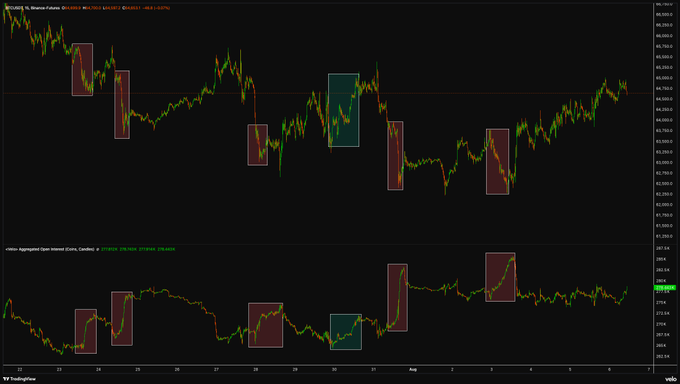
Task: Click the 262.5K open interest axis label
Action: point(663,357)
